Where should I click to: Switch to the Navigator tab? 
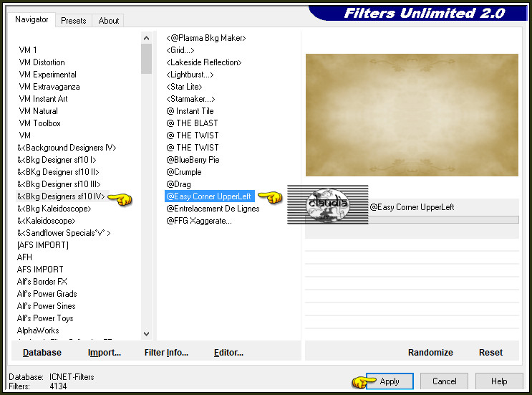32,19
